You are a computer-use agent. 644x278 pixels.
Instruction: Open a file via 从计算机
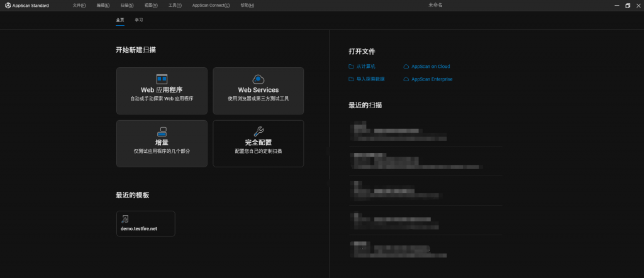coord(366,67)
